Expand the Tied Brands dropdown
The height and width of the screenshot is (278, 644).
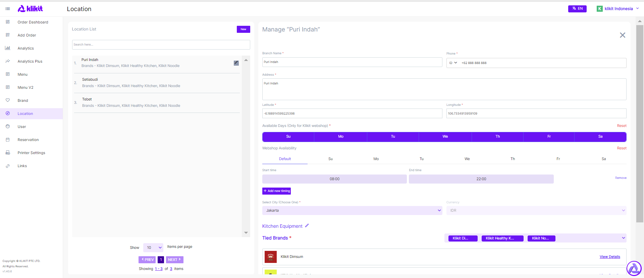tap(623, 238)
